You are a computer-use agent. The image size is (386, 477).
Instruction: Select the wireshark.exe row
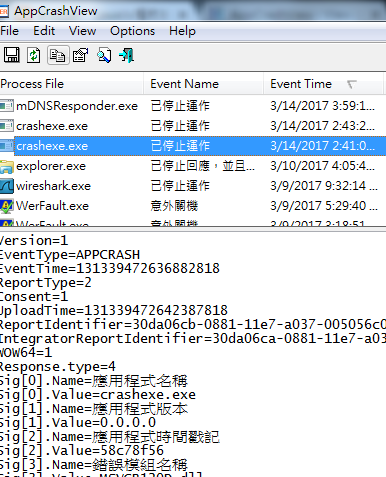pyautogui.click(x=193, y=186)
